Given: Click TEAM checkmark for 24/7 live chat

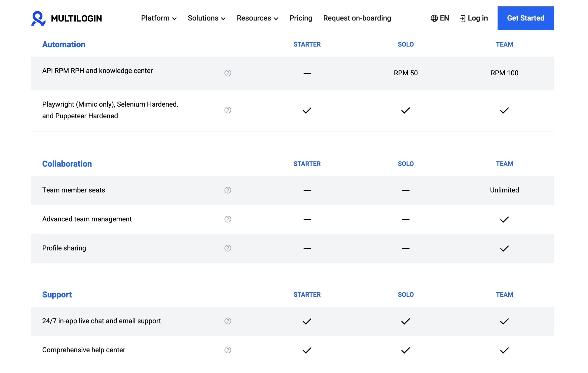Looking at the screenshot, I should coord(504,321).
